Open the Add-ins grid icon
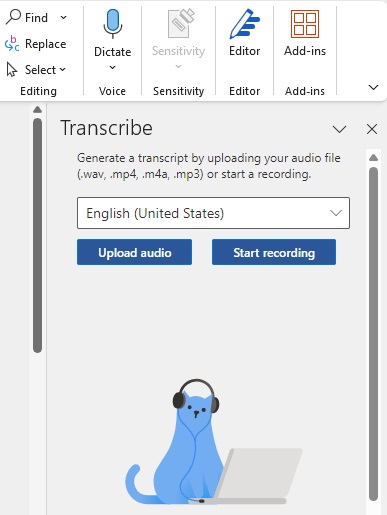The width and height of the screenshot is (387, 515). pyautogui.click(x=305, y=24)
